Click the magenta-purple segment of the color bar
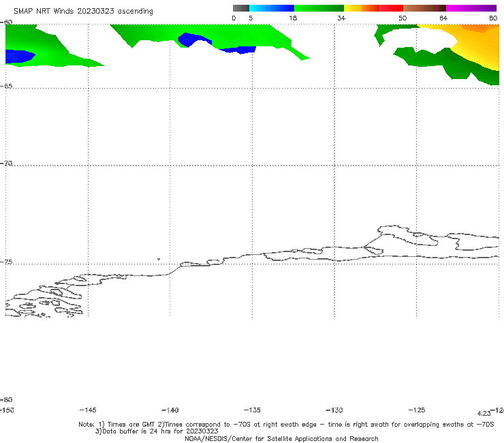The image size is (504, 443). pos(471,8)
